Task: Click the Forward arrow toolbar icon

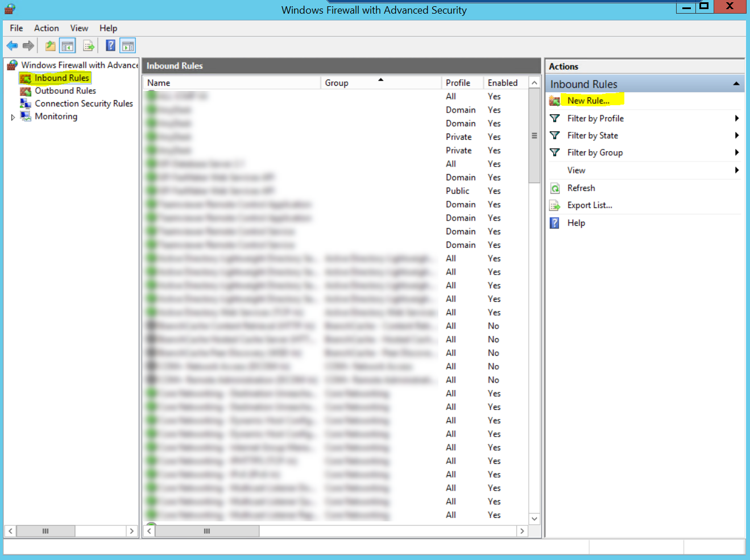Action: 28,46
